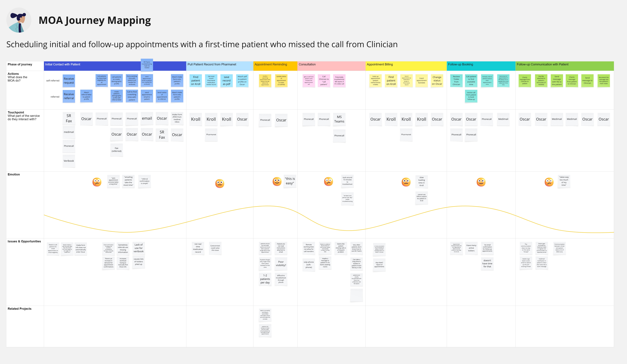Select the smiling emoji under Follow-up Booking
627x364 pixels.
coord(481,182)
